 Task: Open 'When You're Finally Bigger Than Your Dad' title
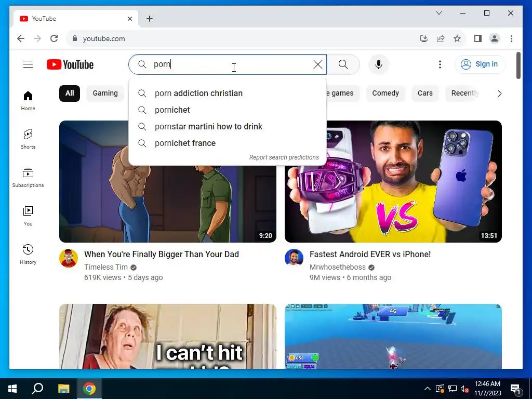coord(162,254)
